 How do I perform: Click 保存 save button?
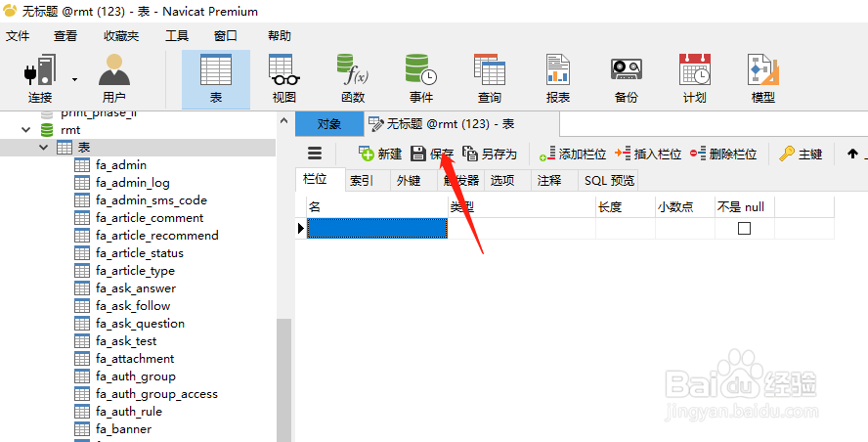click(432, 154)
